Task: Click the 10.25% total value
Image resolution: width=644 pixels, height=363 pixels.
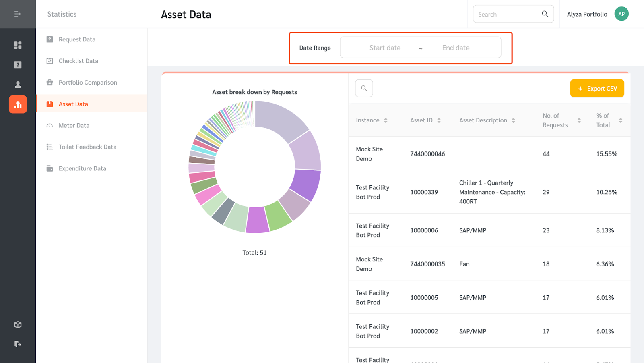Action: (x=607, y=192)
